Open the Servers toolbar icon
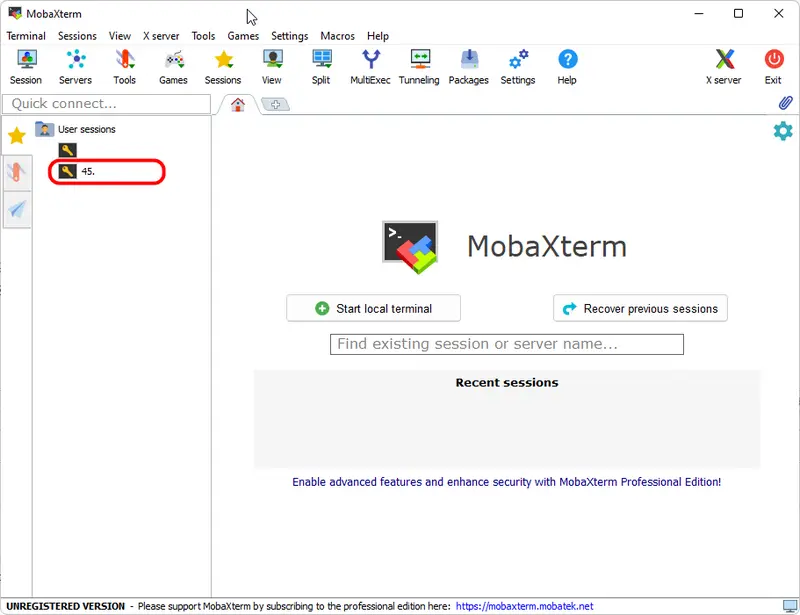The image size is (800, 615). 76,67
